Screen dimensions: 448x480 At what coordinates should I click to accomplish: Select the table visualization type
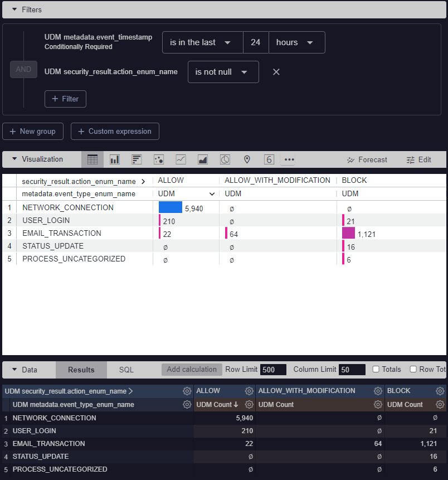click(x=92, y=159)
